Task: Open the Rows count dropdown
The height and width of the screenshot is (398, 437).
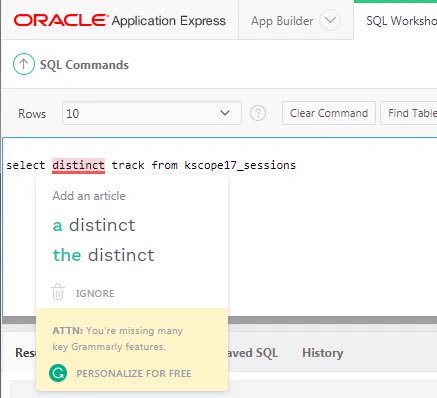Action: click(152, 113)
